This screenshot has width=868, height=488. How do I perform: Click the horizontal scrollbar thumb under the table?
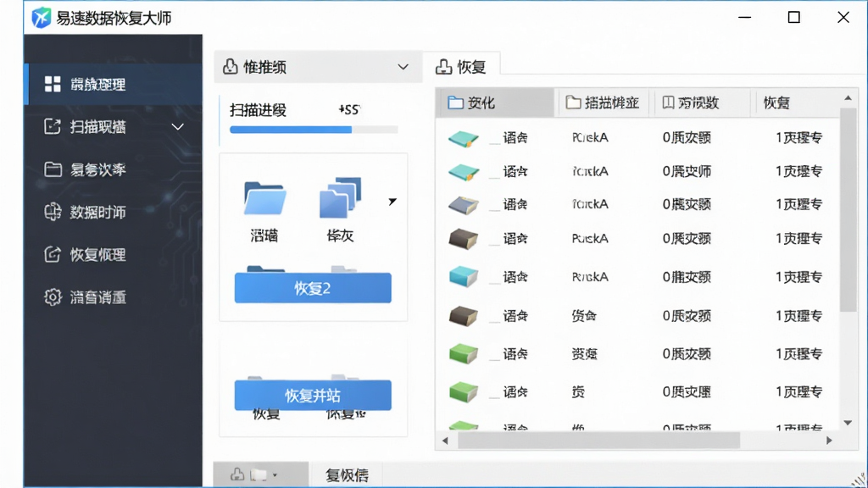point(599,441)
